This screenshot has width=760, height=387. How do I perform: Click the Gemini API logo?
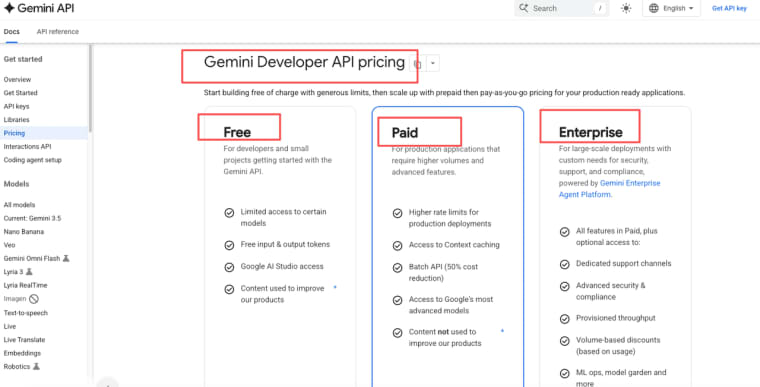[39, 8]
